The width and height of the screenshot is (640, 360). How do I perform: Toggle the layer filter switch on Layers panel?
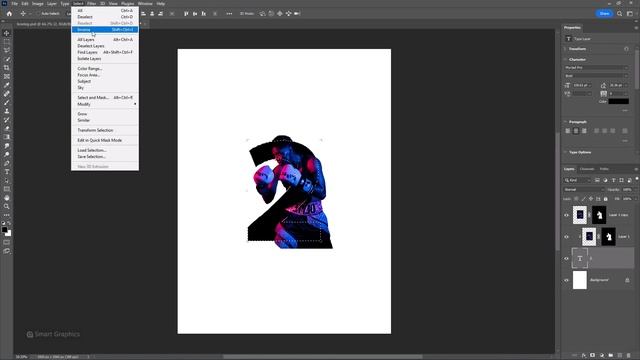(636, 179)
